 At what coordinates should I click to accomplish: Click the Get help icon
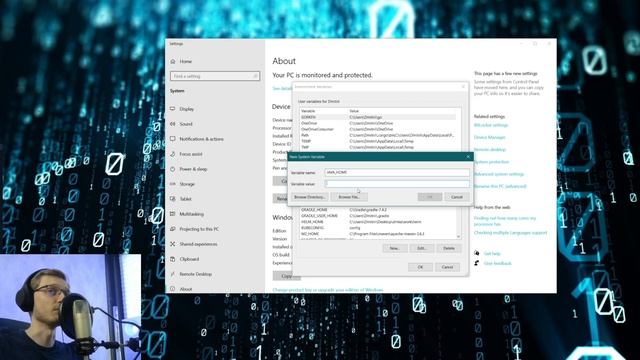[x=476, y=253]
